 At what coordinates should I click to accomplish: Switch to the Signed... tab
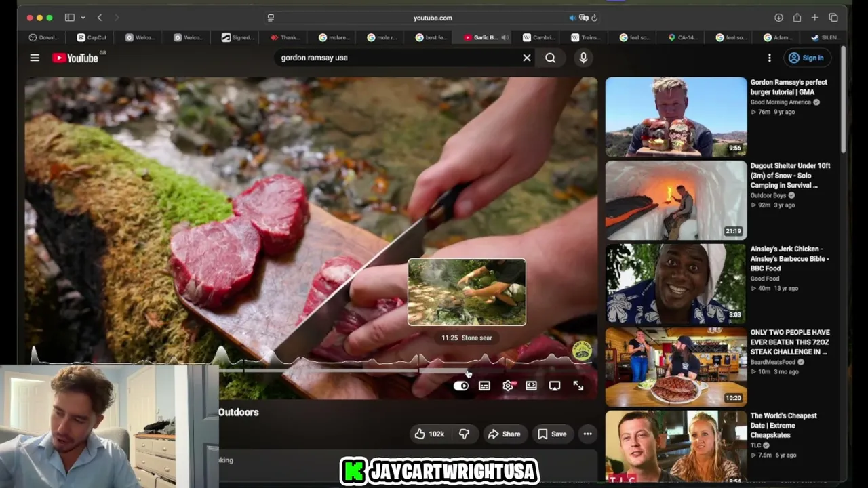click(x=238, y=37)
